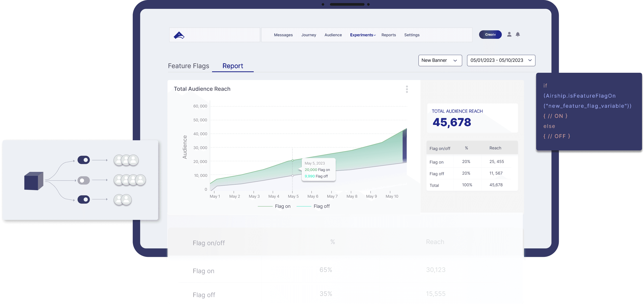644x308 pixels.
Task: Open the three-dot chart options menu
Action: coord(407,89)
